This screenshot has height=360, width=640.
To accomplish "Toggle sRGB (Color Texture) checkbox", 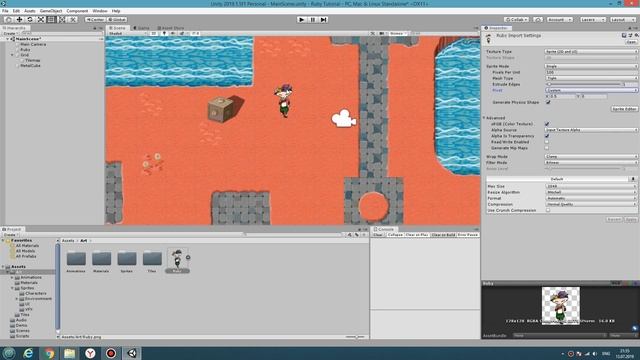I will click(x=547, y=124).
